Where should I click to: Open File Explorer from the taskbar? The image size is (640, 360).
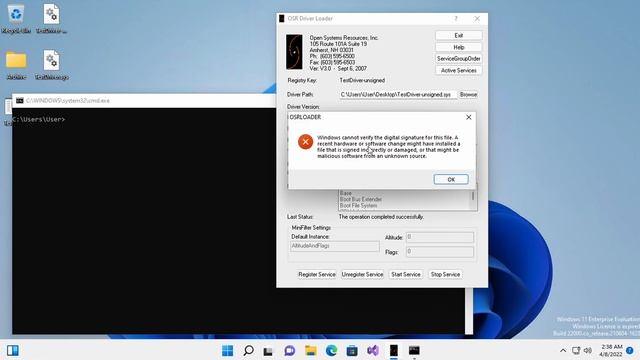click(x=310, y=350)
